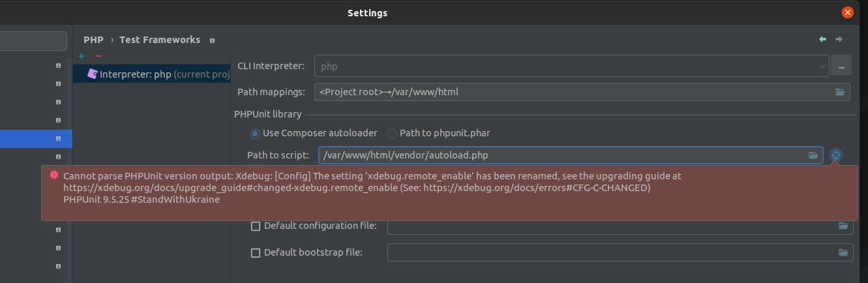Close the Settings dialog
Viewport: 868px width, 283px height.
[x=848, y=12]
